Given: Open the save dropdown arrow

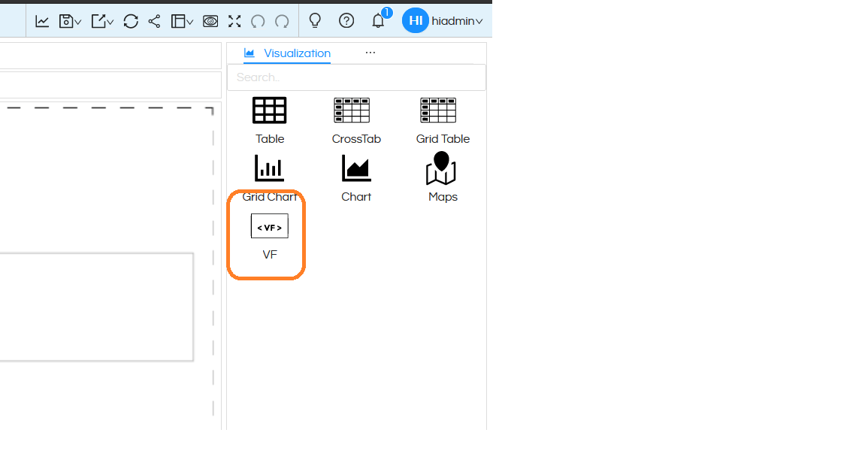Looking at the screenshot, I should (78, 22).
